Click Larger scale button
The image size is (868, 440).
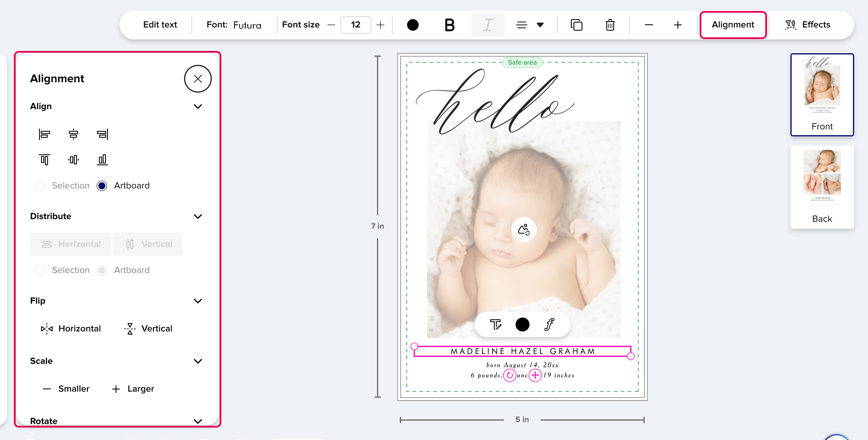coord(133,389)
